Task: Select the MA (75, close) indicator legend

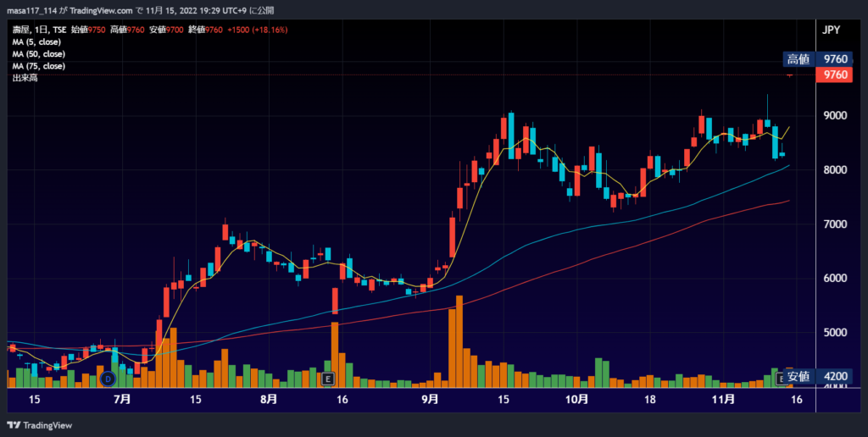Action: point(39,66)
